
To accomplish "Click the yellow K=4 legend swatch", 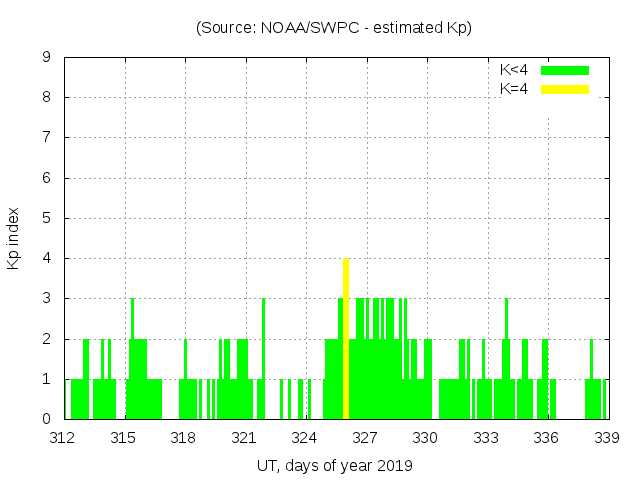I will coord(565,89).
